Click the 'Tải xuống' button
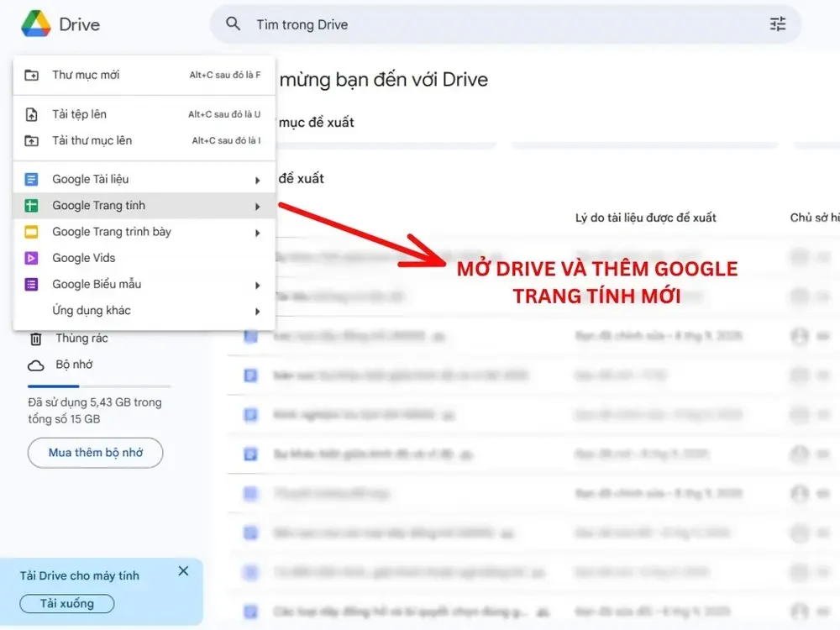The image size is (840, 630). 67,604
